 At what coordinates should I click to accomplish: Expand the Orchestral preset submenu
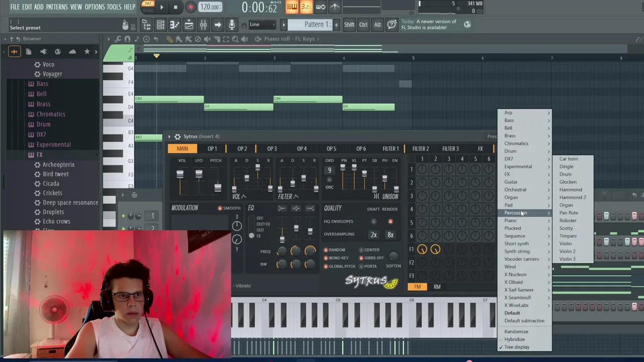pyautogui.click(x=525, y=190)
